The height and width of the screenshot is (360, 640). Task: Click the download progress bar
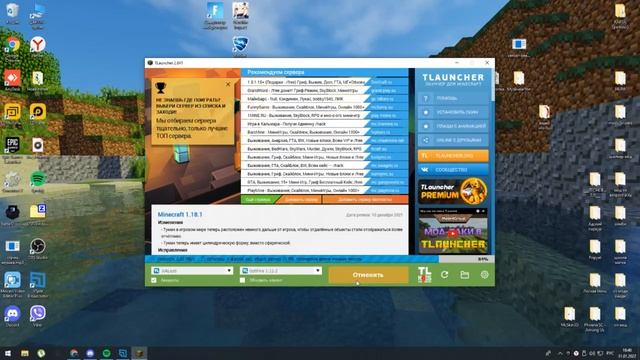coord(320,259)
